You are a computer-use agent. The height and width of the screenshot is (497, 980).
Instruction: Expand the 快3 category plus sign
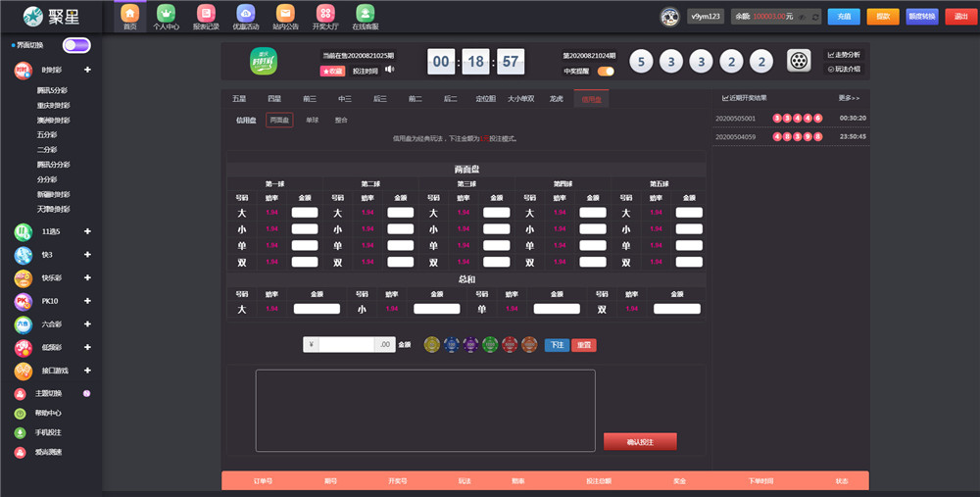point(87,255)
